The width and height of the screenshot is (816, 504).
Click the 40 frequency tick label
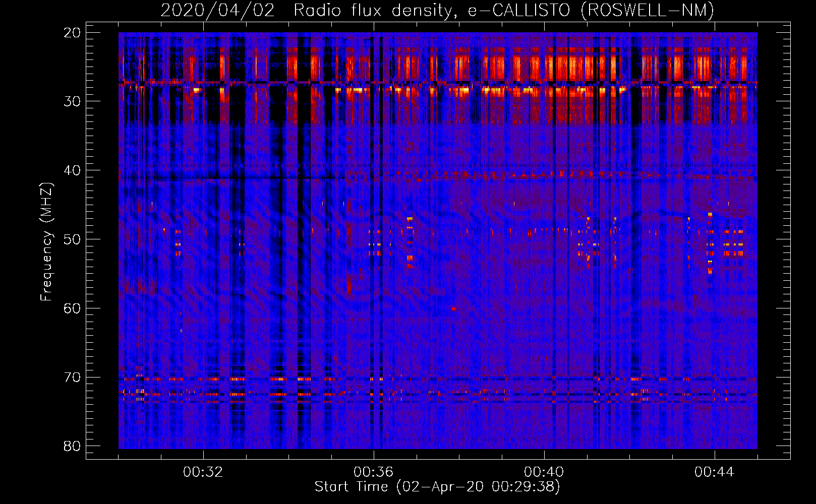point(73,170)
